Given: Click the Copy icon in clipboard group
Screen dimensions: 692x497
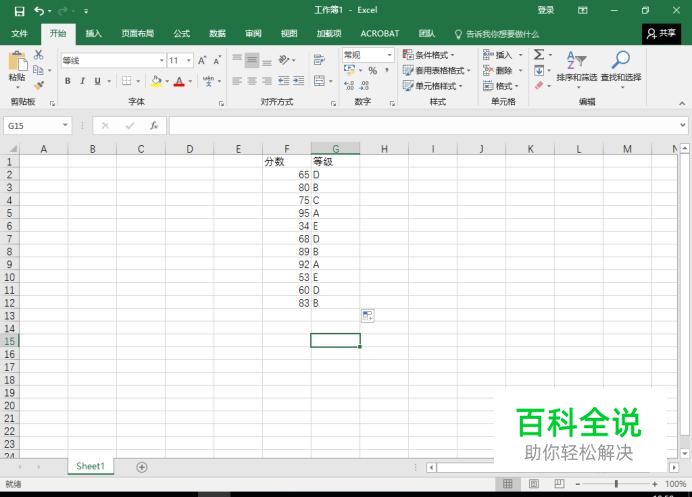Looking at the screenshot, I should pyautogui.click(x=38, y=70).
